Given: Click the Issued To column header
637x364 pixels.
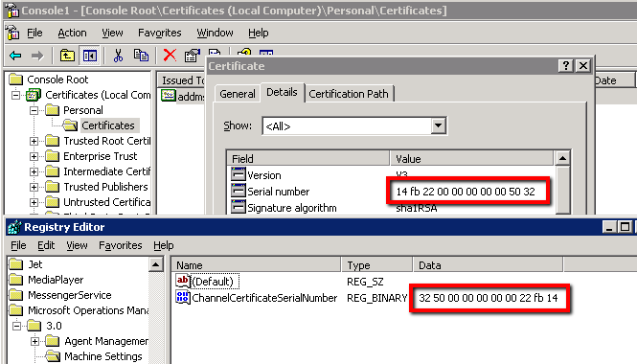Looking at the screenshot, I should click(182, 80).
